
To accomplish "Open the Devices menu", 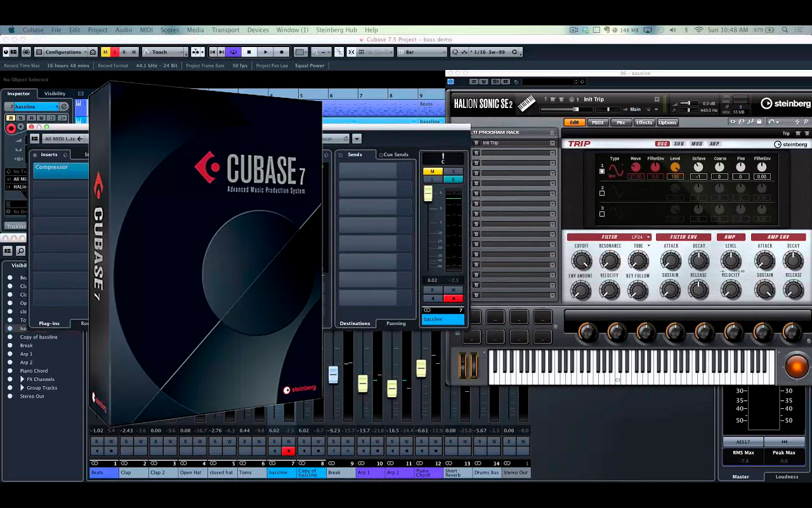I will (x=258, y=30).
